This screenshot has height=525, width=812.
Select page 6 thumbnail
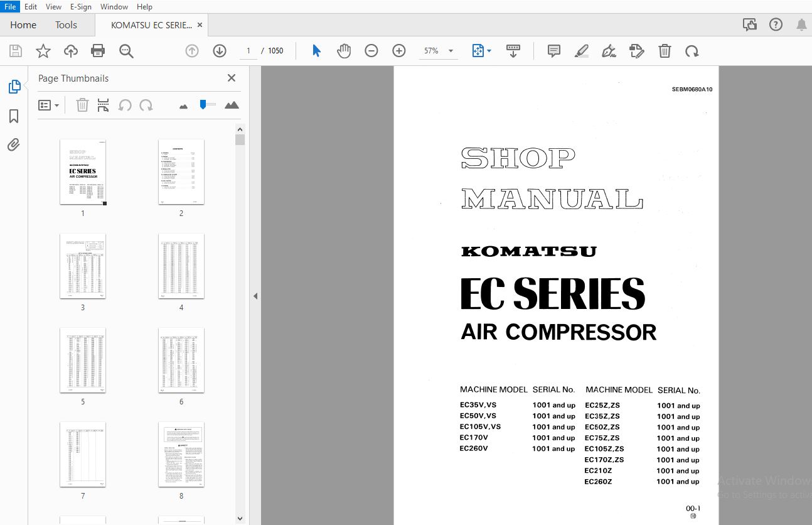click(x=181, y=360)
